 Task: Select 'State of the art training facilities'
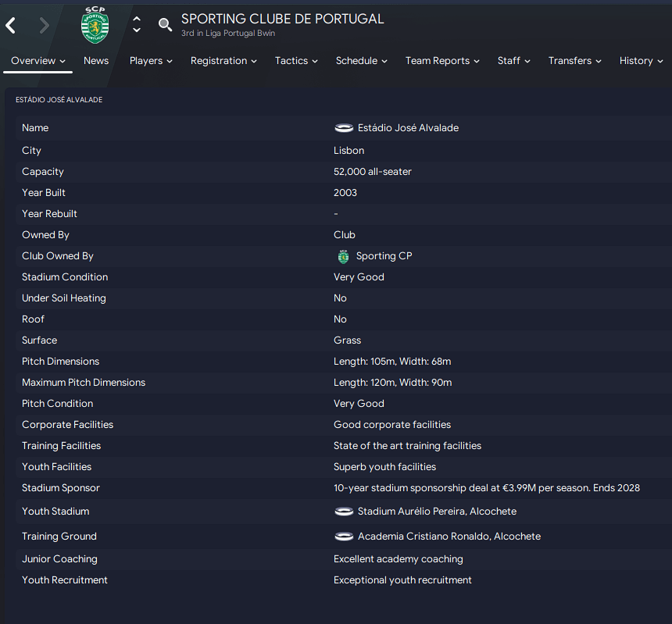point(407,446)
